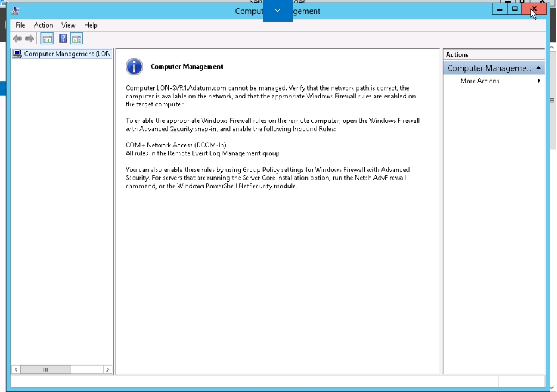Click the blue information icon
557x392 pixels.
134,67
